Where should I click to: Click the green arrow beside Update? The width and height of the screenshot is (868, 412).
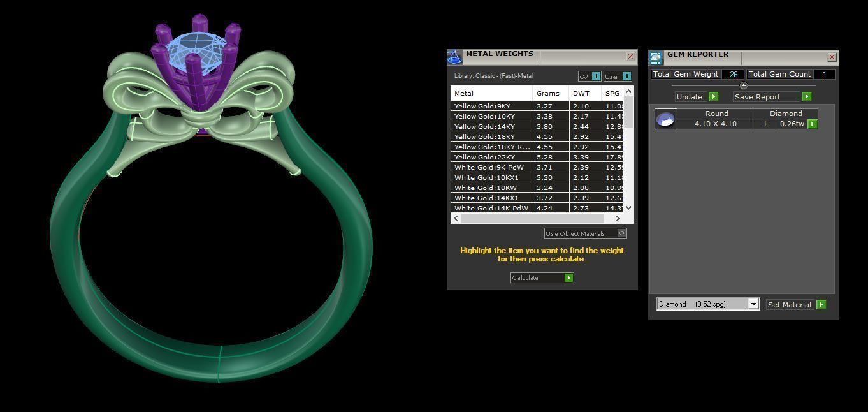point(713,97)
